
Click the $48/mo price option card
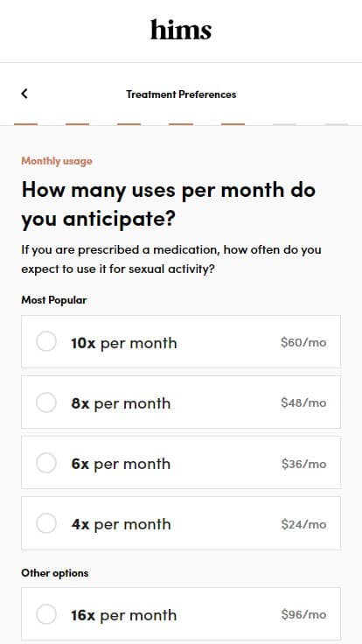[181, 402]
